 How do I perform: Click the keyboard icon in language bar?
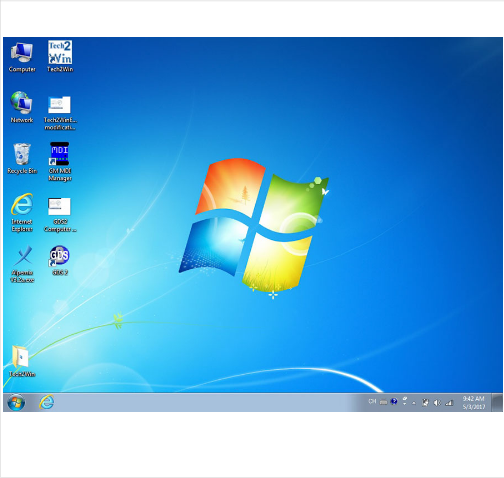coord(383,402)
